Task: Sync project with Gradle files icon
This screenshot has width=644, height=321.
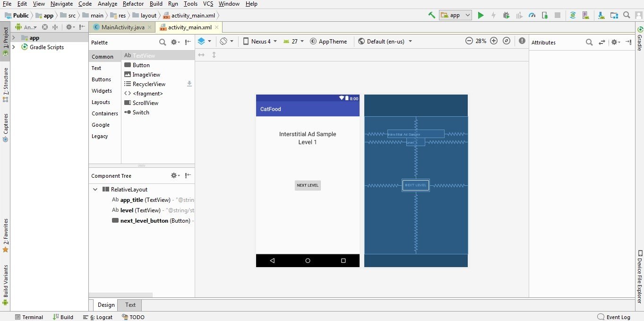Action: coord(573,15)
